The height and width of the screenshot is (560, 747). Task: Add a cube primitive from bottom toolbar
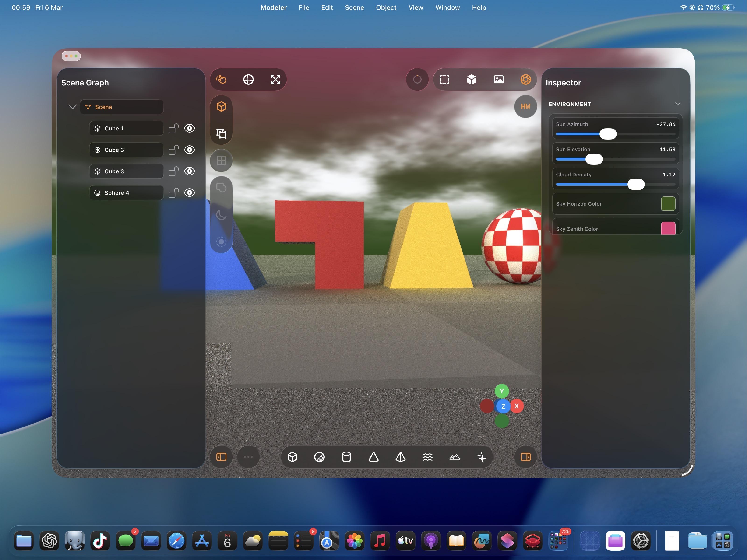pos(292,457)
